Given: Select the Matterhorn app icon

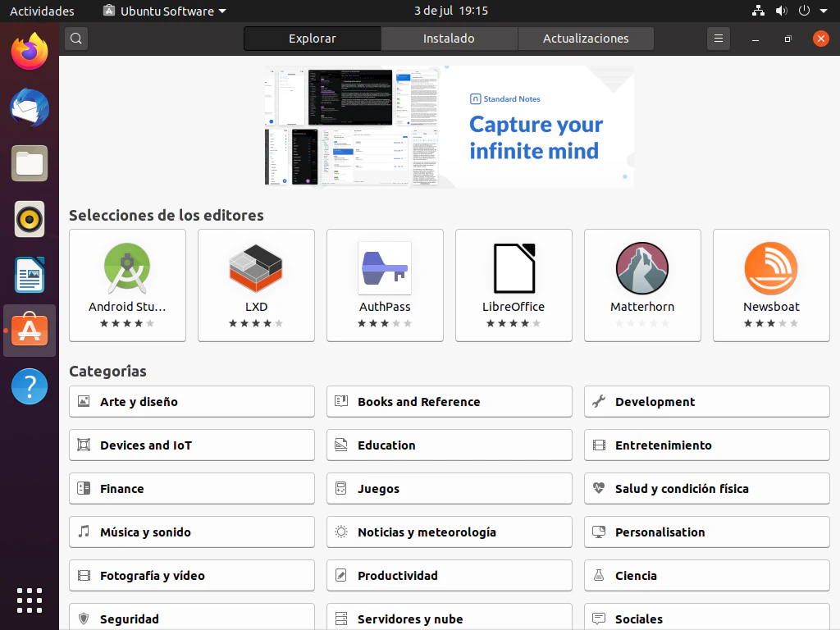Looking at the screenshot, I should point(642,268).
